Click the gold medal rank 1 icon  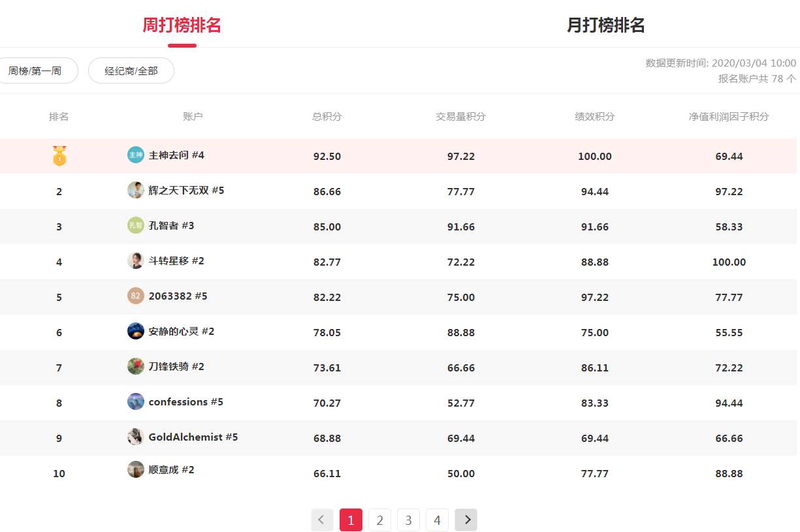[x=59, y=156]
